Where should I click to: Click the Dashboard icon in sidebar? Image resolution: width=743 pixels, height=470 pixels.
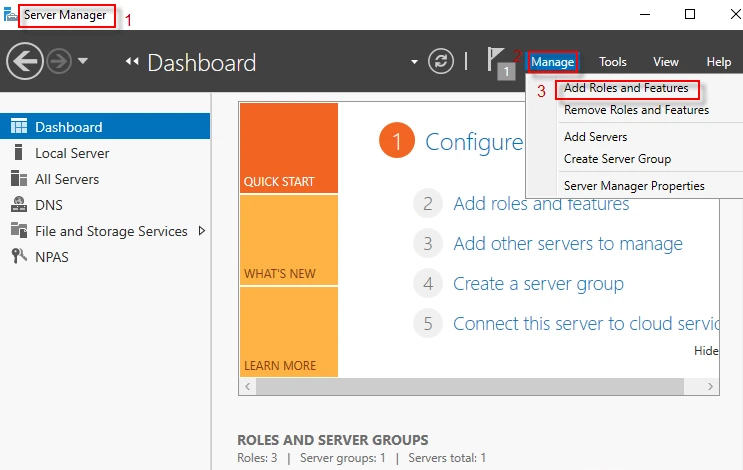click(x=18, y=127)
